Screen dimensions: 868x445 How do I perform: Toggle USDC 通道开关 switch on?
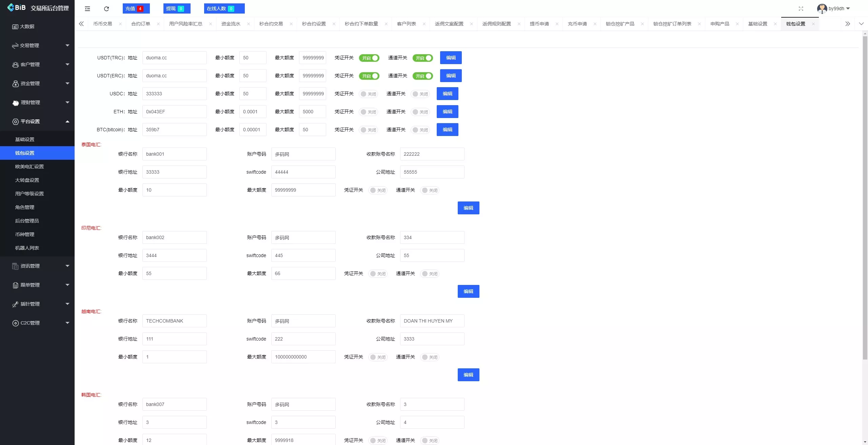420,94
